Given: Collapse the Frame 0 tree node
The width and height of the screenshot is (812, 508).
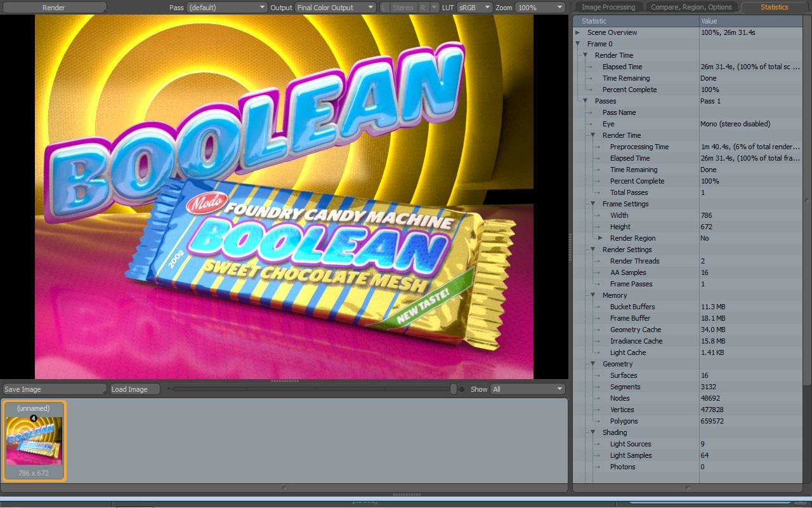Looking at the screenshot, I should point(578,44).
